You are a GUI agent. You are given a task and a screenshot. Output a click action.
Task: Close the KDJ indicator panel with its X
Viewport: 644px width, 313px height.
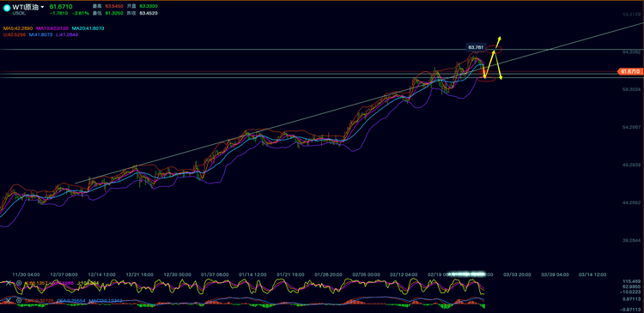point(8,283)
